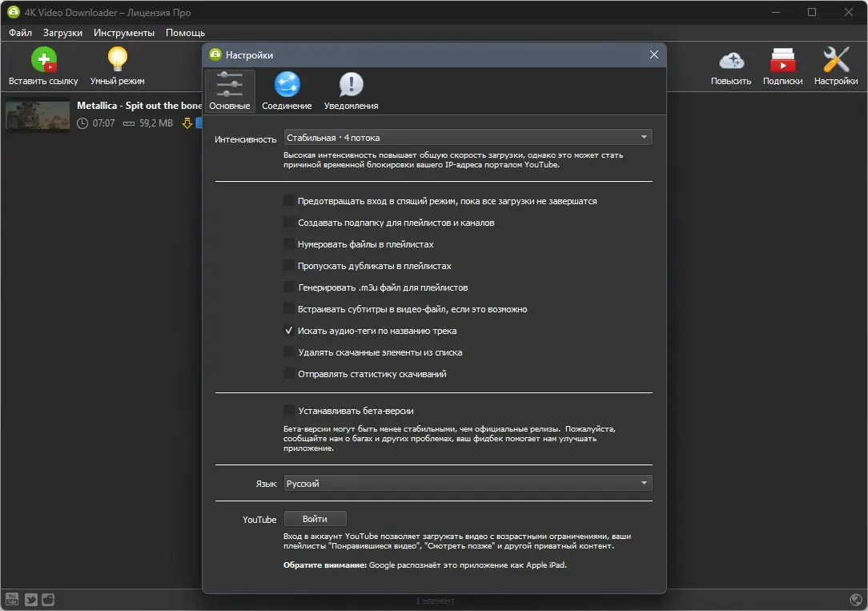
Task: Click the Metallica video thumbnail
Action: 38,115
